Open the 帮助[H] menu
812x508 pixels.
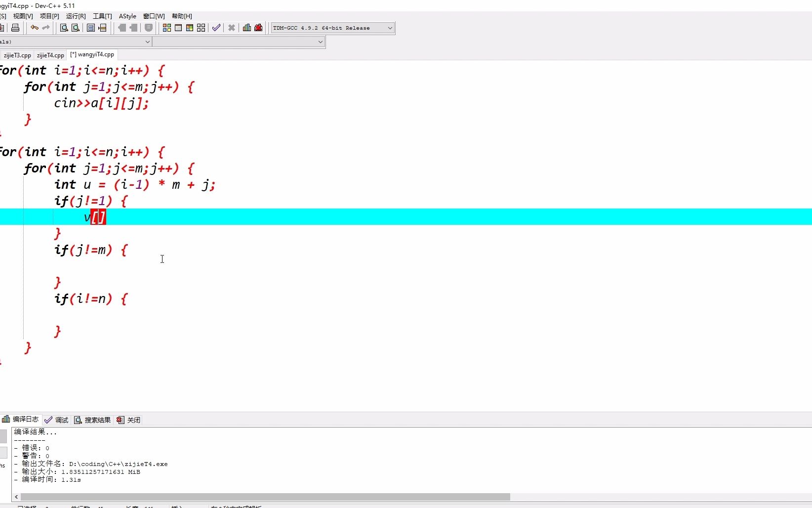pyautogui.click(x=182, y=16)
